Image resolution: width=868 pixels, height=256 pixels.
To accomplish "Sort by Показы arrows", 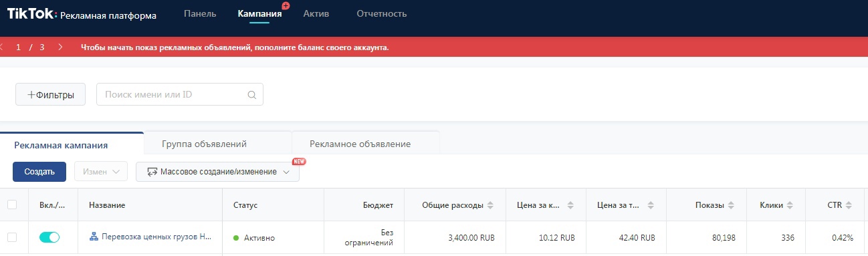I will [x=731, y=205].
